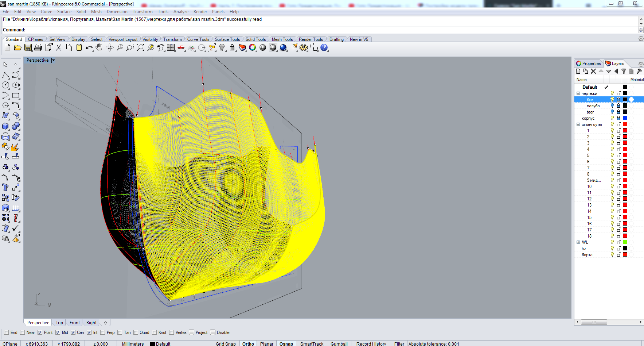
Task: Click the Zoom Extents icon
Action: coord(140,48)
